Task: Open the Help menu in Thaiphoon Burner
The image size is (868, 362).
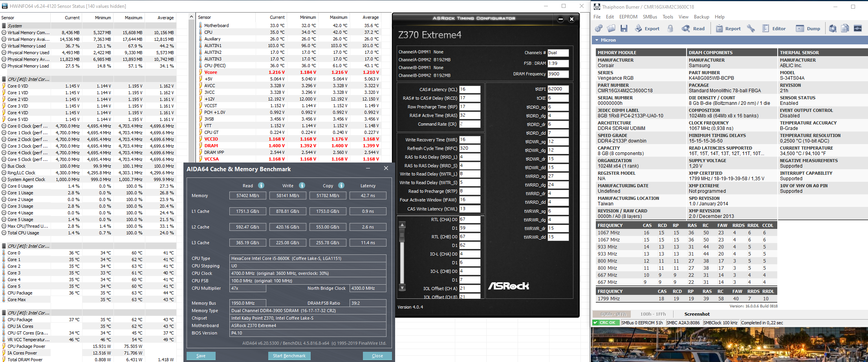Action: (720, 17)
